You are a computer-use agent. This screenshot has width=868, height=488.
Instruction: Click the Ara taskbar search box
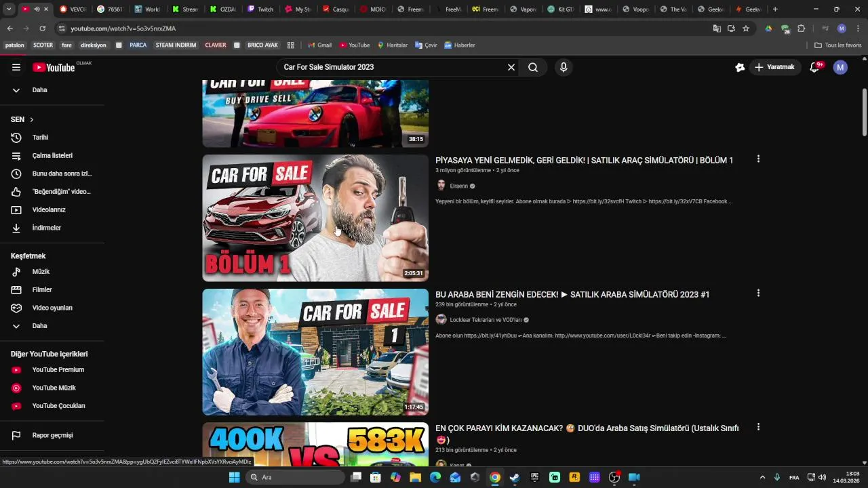[x=296, y=477]
